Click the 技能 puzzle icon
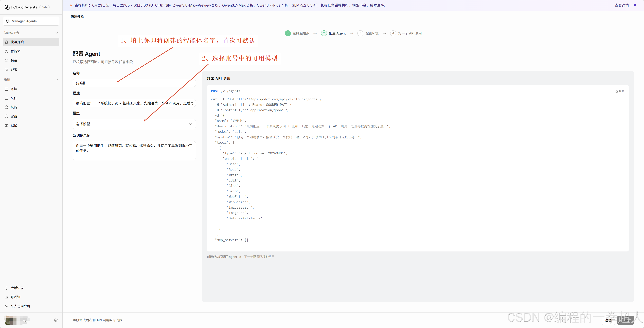Image resolution: width=644 pixels, height=328 pixels. 7,107
